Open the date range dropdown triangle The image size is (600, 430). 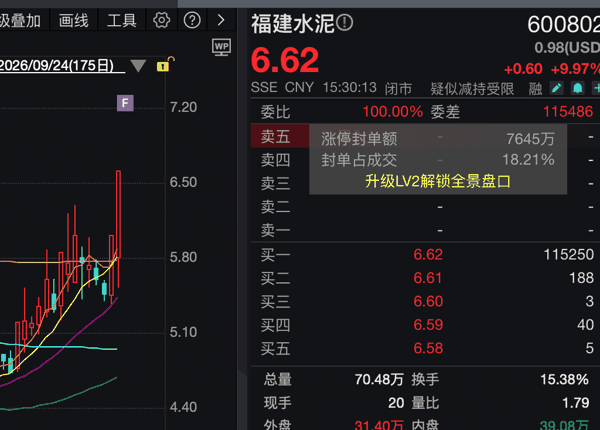click(x=138, y=66)
